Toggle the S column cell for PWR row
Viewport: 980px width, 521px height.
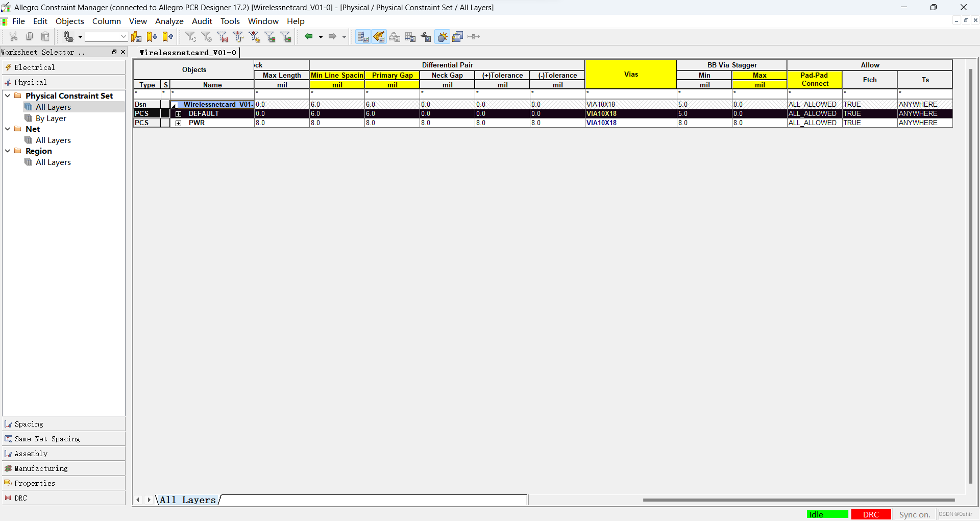[165, 123]
